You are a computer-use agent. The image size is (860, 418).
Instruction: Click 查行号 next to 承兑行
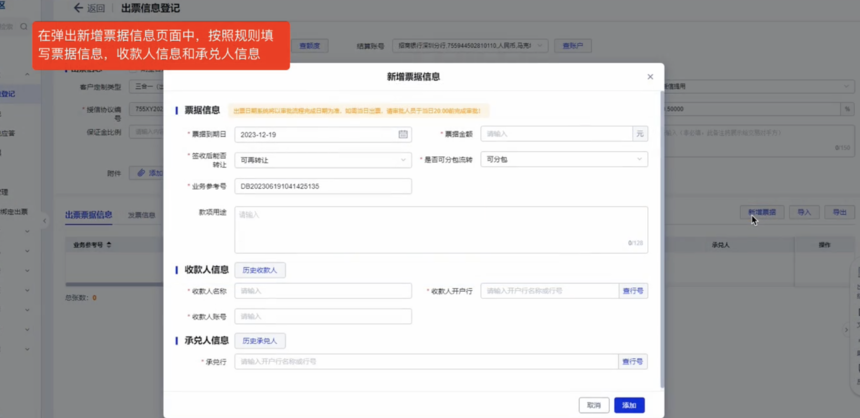click(x=633, y=361)
